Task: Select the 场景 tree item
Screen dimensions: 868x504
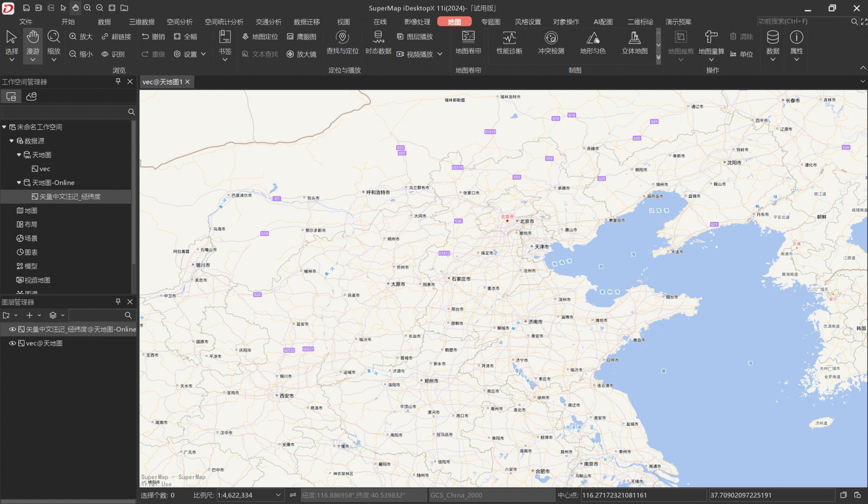Action: (x=27, y=238)
